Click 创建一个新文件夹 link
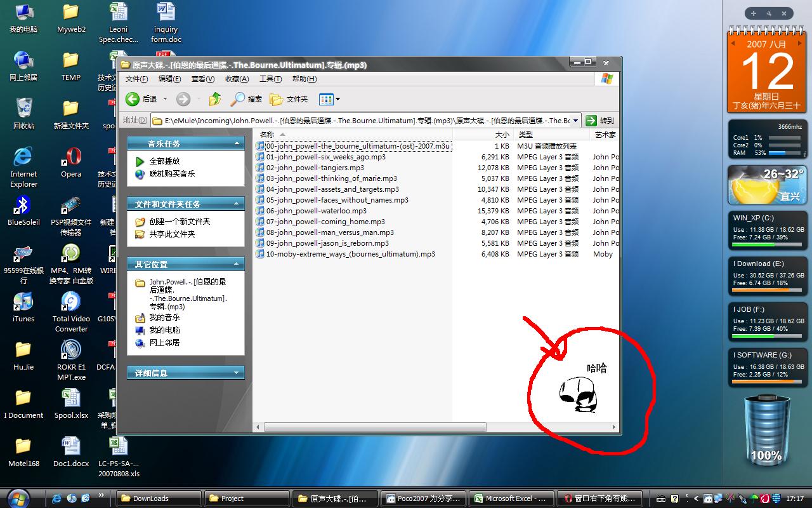Image resolution: width=812 pixels, height=508 pixels. (x=180, y=222)
